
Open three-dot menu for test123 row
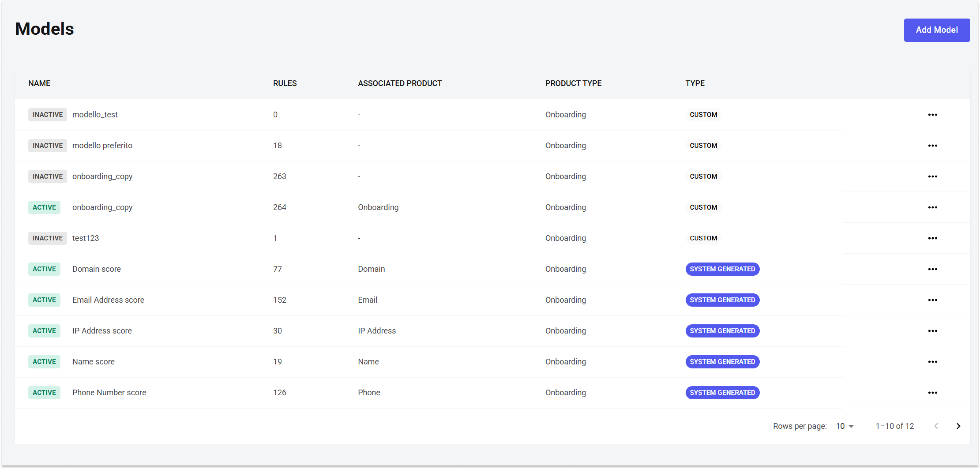click(932, 238)
